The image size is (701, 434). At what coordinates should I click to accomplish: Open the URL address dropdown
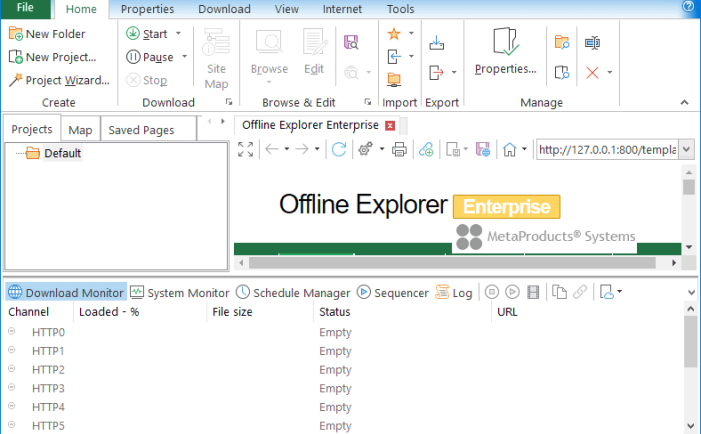[x=687, y=149]
